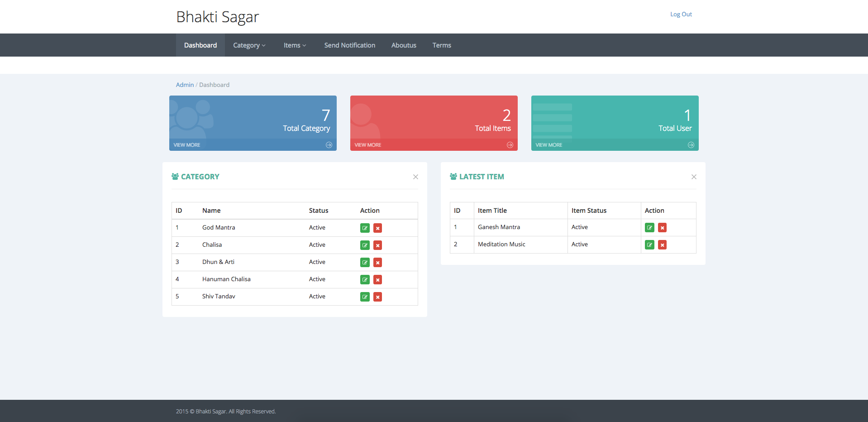This screenshot has width=868, height=422.
Task: Click View More on Total Category card
Action: pyautogui.click(x=187, y=145)
